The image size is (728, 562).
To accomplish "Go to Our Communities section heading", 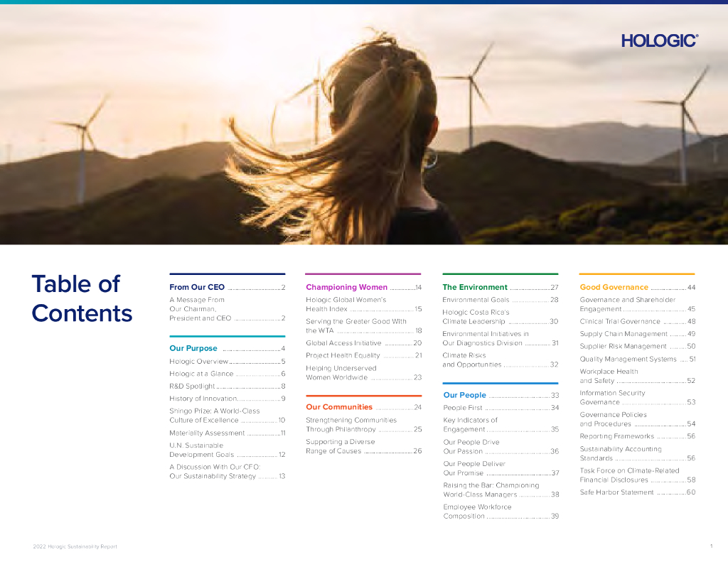I will click(363, 407).
